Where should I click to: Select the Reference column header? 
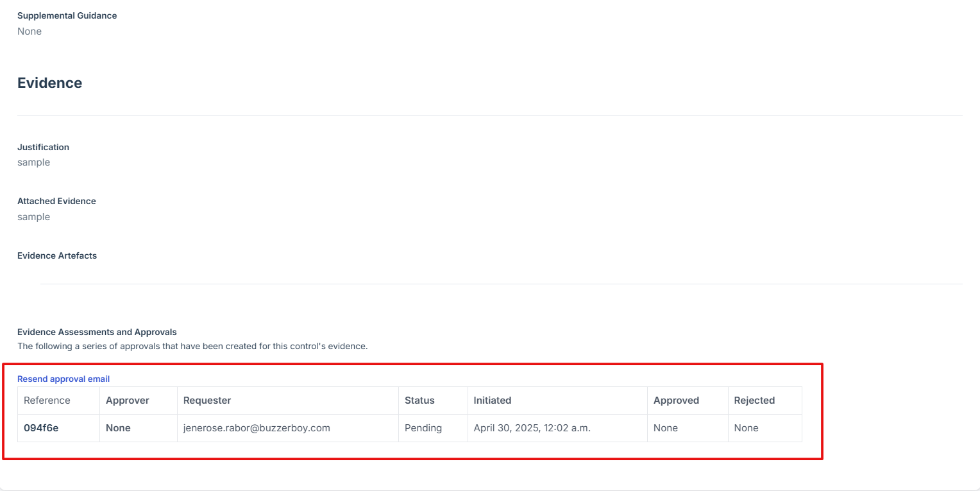pyautogui.click(x=47, y=401)
